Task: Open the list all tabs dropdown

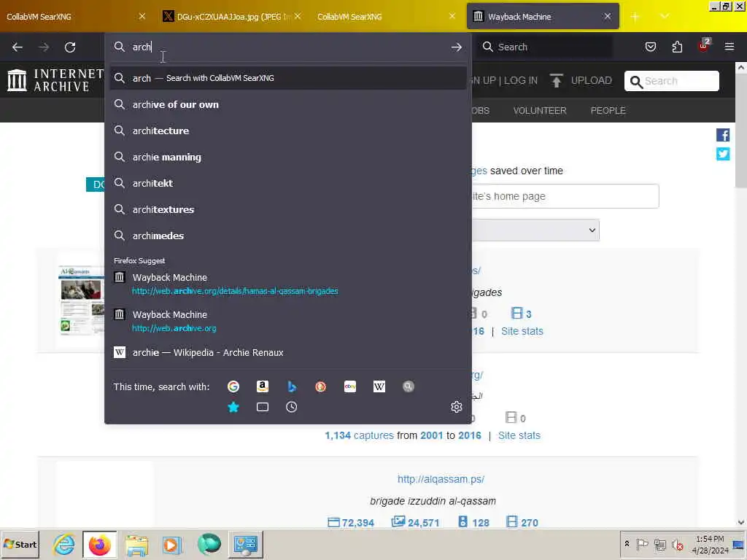Action: (665, 17)
